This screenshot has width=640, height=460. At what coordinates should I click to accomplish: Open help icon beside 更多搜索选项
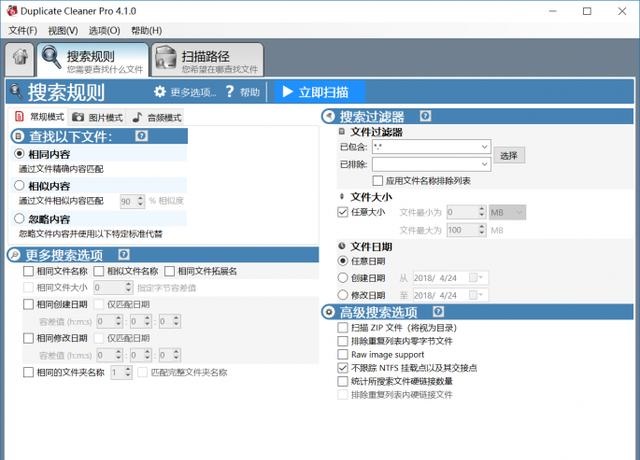(x=124, y=254)
